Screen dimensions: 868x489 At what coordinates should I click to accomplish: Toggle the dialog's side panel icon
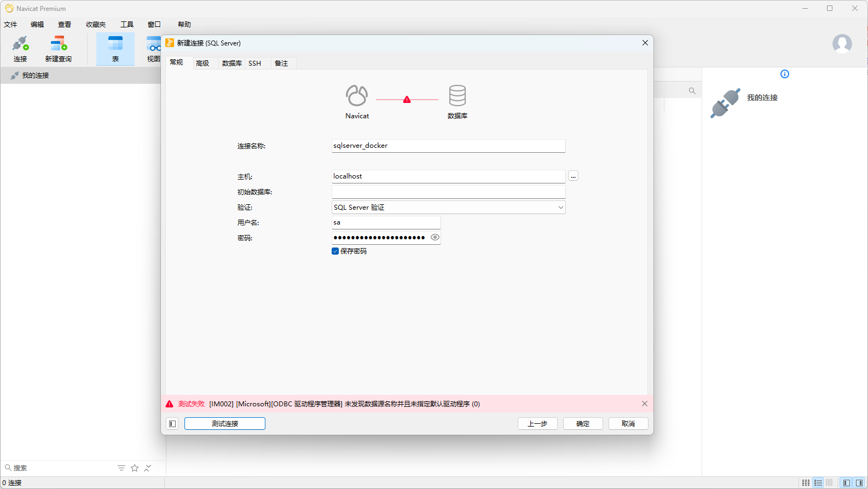pyautogui.click(x=172, y=424)
